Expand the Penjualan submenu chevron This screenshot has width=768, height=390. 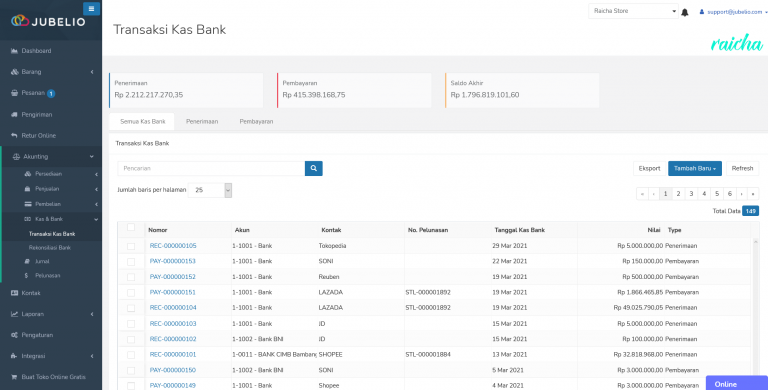click(96, 189)
